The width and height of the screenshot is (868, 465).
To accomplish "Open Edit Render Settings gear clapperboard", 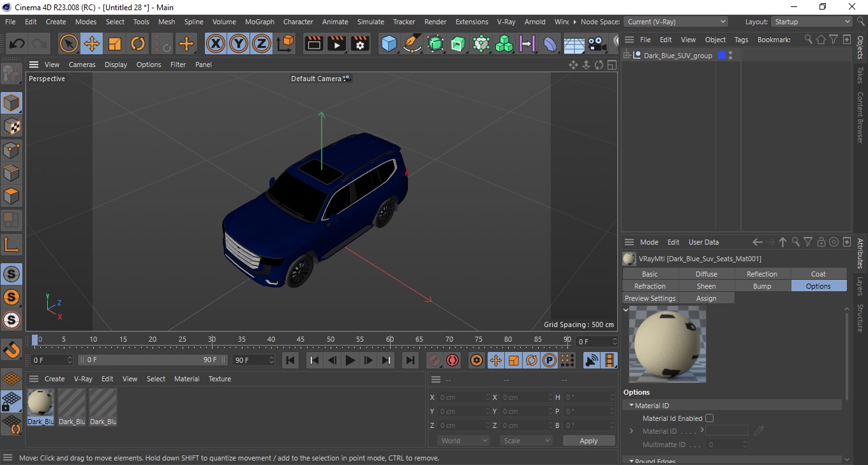I will tap(361, 43).
